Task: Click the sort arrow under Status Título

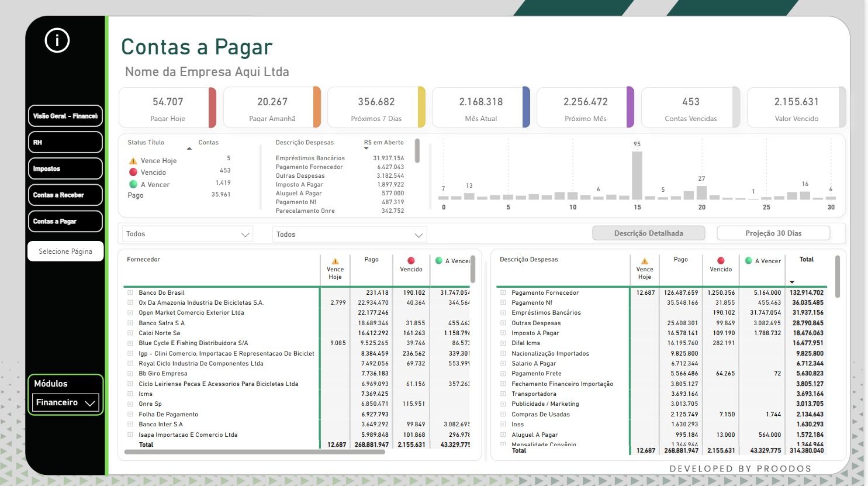Action: tap(189, 149)
